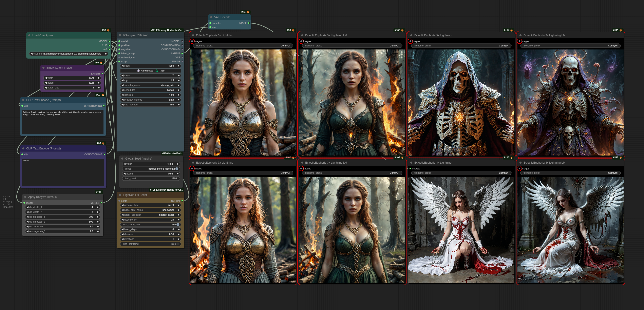Click the Randomize seed dice button

(138, 71)
